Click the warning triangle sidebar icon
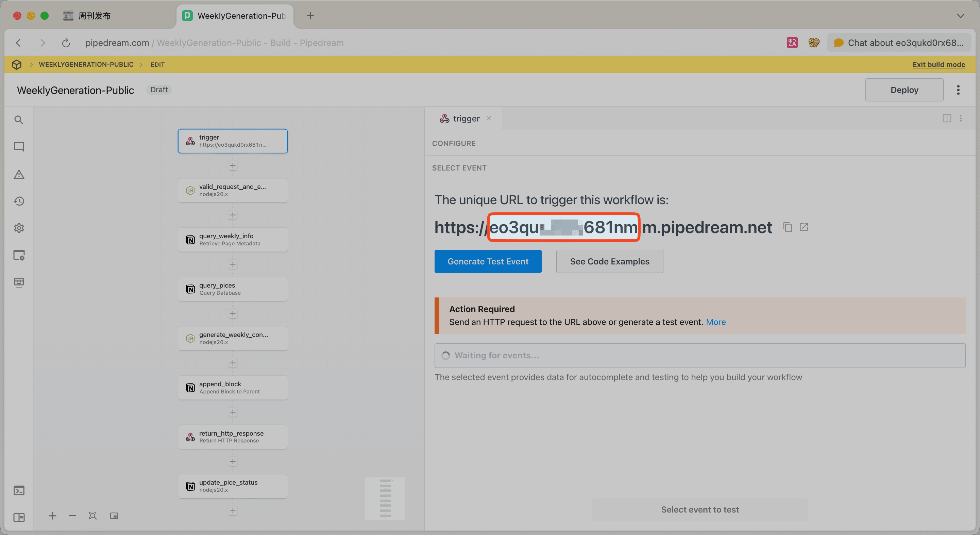The image size is (980, 535). tap(19, 174)
